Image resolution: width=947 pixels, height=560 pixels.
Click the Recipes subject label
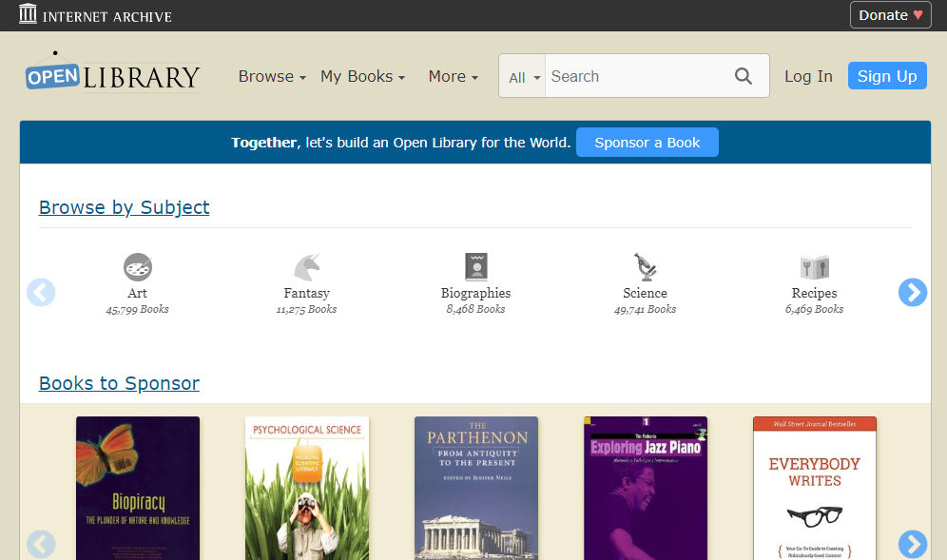(x=814, y=293)
